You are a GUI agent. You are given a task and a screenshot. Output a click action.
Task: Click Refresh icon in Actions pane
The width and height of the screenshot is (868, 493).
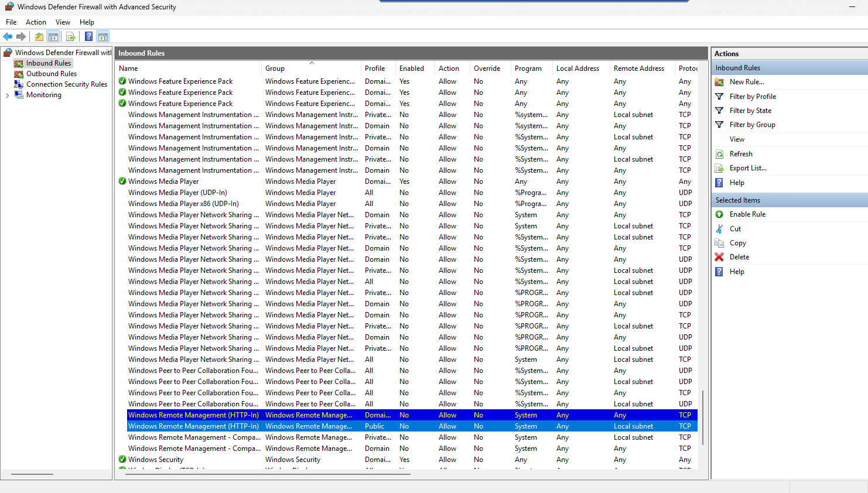pyautogui.click(x=720, y=154)
